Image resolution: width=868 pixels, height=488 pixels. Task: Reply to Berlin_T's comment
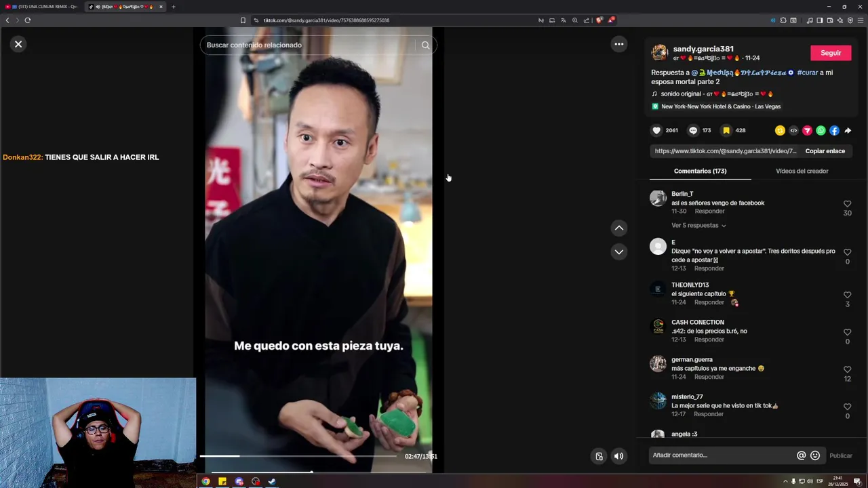(x=709, y=211)
